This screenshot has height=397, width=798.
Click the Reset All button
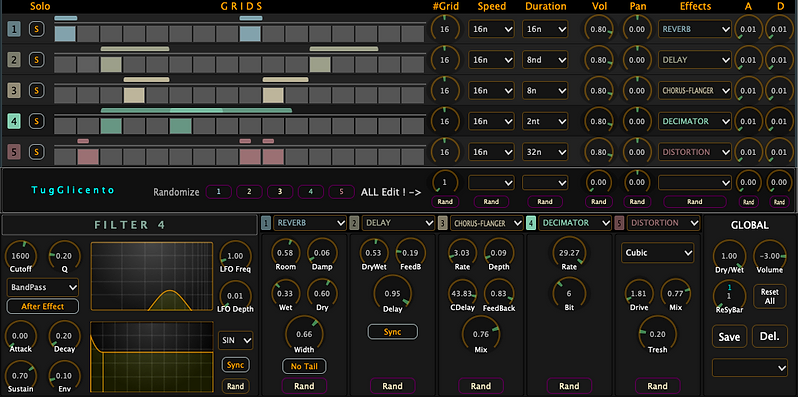click(x=770, y=296)
